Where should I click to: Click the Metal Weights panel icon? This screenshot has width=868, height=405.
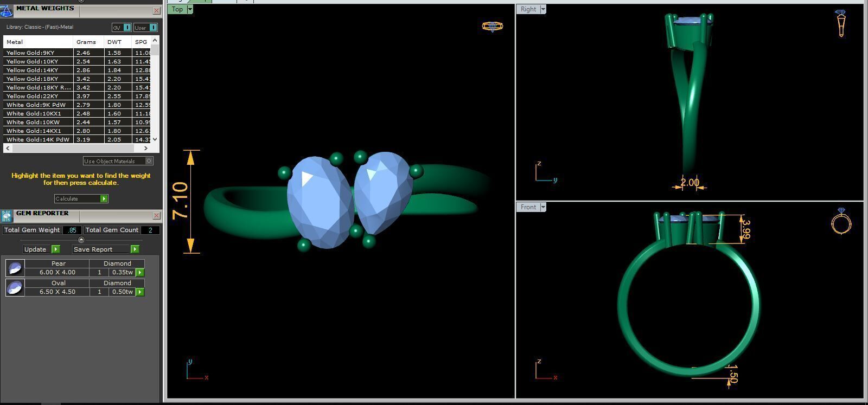pyautogui.click(x=7, y=11)
